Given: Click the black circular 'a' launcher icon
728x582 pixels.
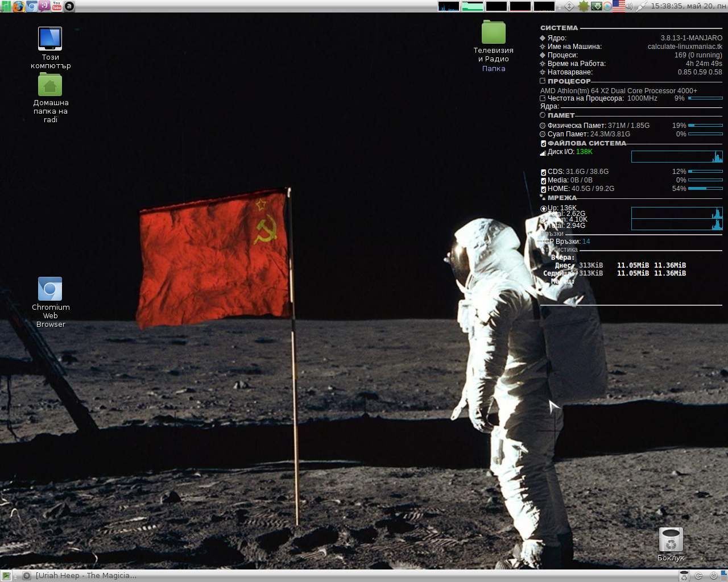Looking at the screenshot, I should (x=69, y=6).
